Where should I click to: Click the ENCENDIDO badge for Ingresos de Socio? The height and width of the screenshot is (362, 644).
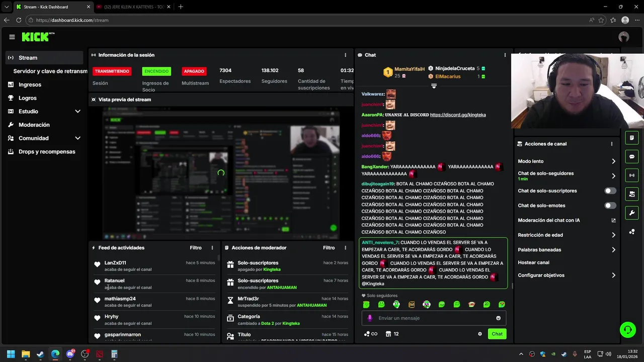[x=156, y=71]
